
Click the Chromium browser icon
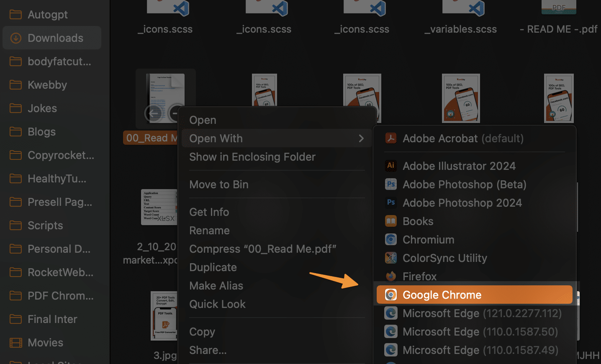[x=390, y=239]
